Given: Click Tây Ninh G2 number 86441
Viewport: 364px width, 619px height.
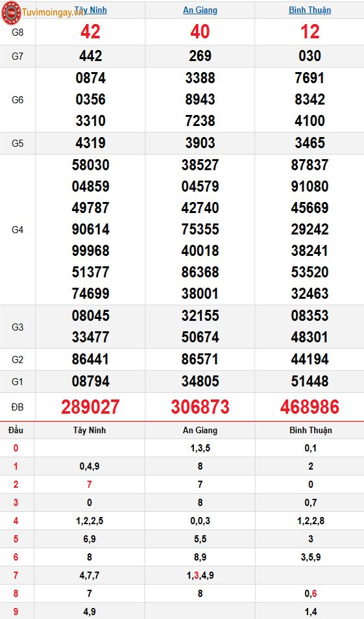Looking at the screenshot, I should click(90, 359).
